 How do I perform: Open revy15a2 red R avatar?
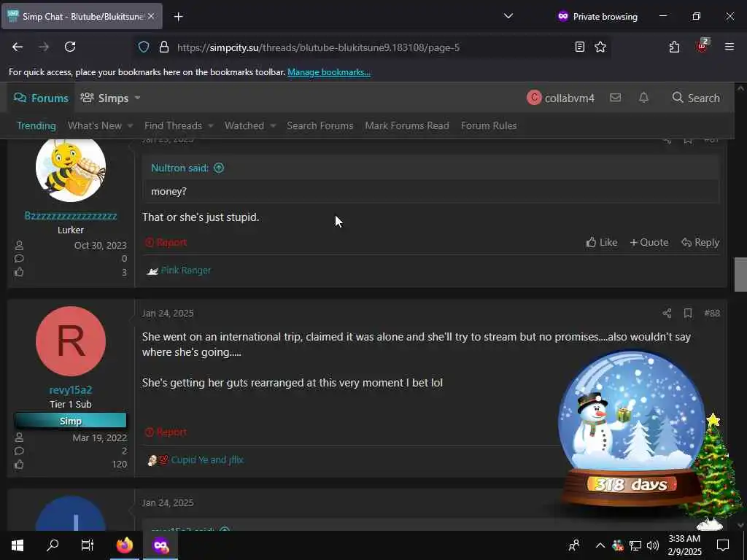[71, 341]
